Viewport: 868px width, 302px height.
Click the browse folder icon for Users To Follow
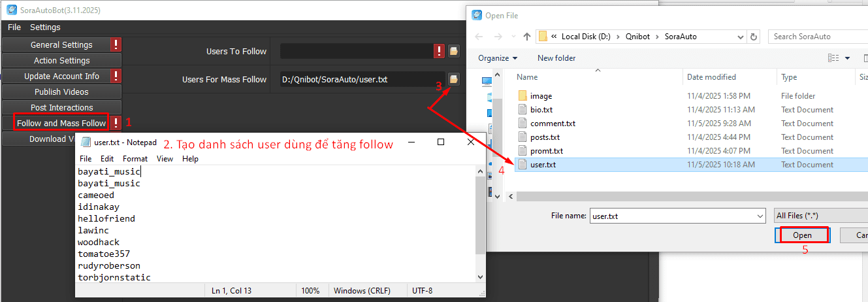pos(453,51)
